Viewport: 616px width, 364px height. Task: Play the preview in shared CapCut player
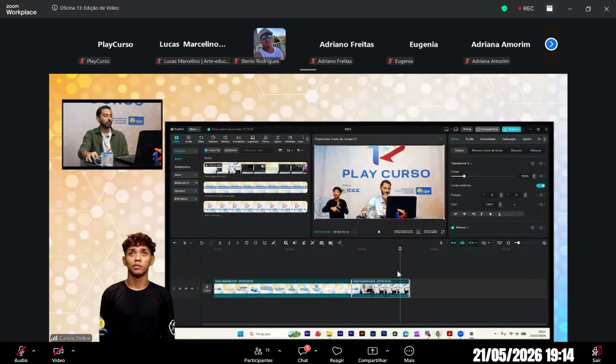[x=379, y=232]
